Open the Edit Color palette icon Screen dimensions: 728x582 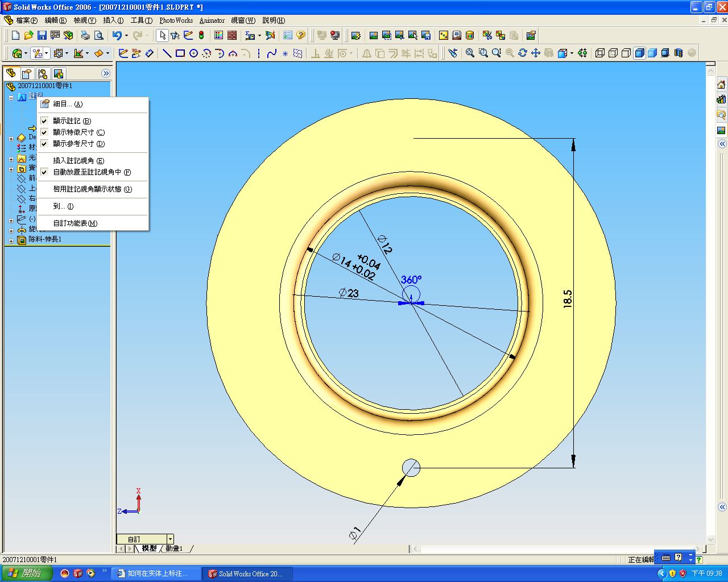[x=218, y=35]
